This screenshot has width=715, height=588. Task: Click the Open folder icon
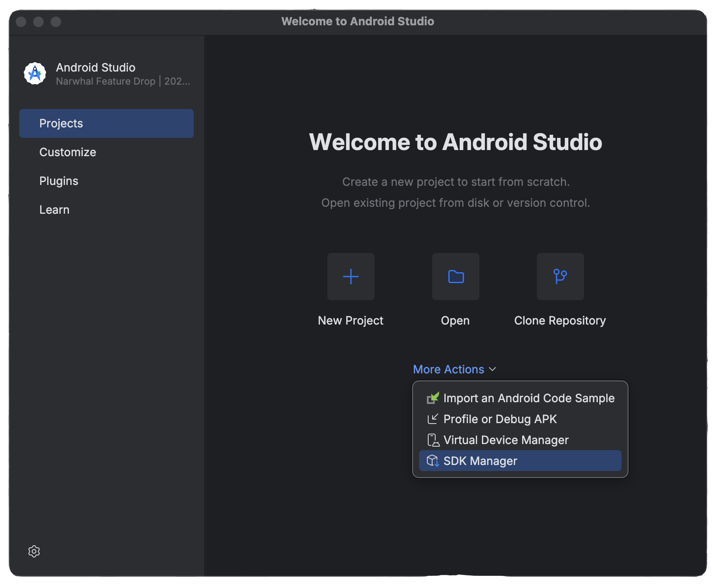click(456, 277)
